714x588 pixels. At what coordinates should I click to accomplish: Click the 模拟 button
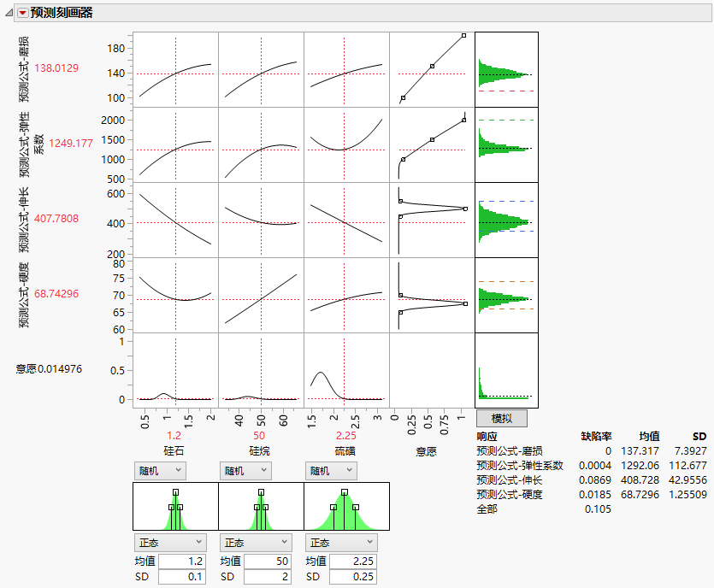[501, 419]
